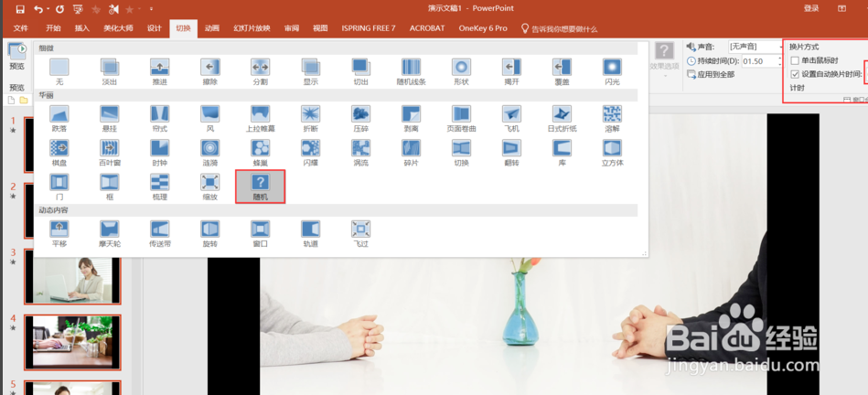Select slide 4 thumbnail
868x395 pixels.
72,343
